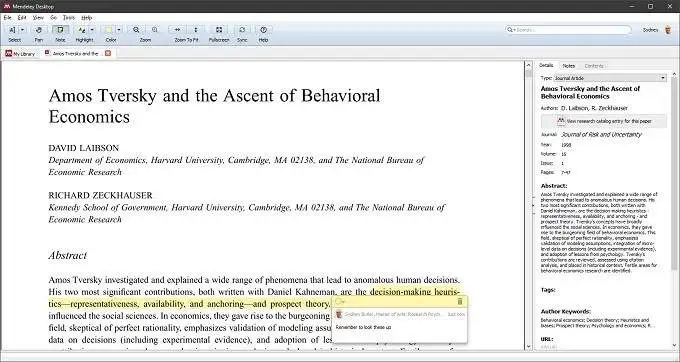Toggle the Note tool

click(x=60, y=30)
